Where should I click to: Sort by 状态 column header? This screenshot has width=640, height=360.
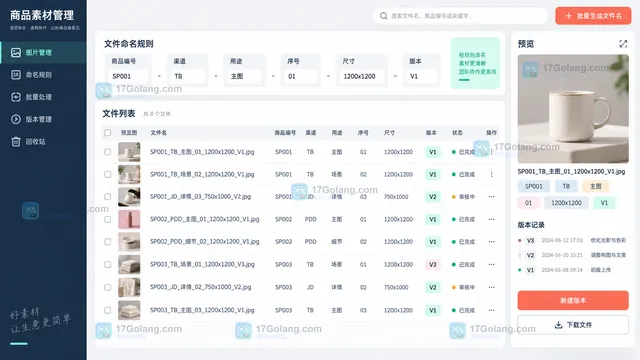(457, 133)
